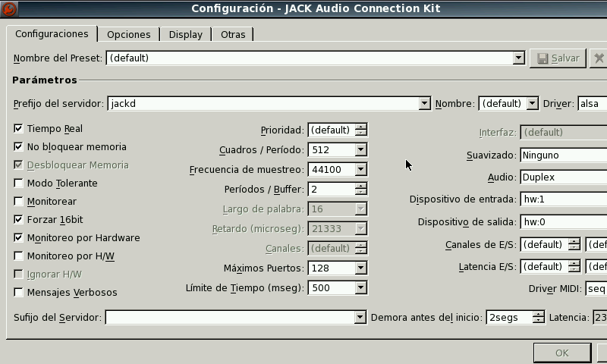Screen dimensions: 607x364
Task: Click the Suavizado Ninguno combo box
Action: (x=564, y=155)
